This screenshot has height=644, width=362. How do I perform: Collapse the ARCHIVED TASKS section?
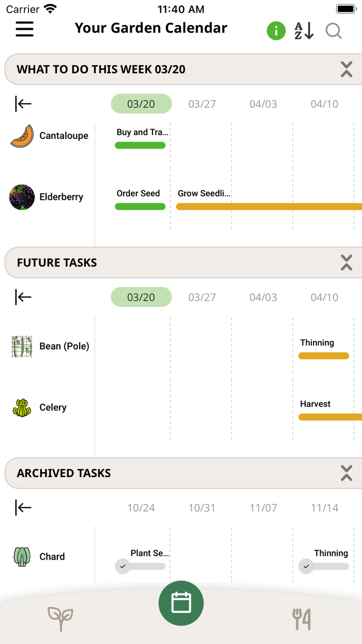tap(346, 473)
